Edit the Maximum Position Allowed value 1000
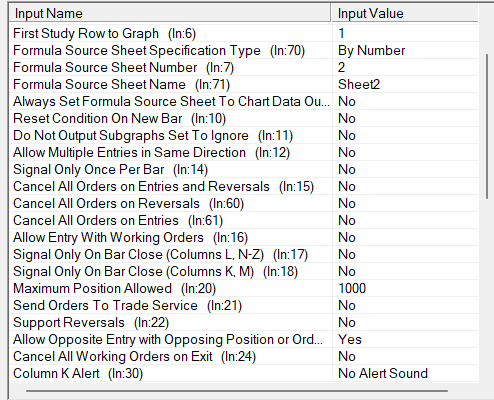This screenshot has height=400, width=494. pyautogui.click(x=405, y=288)
